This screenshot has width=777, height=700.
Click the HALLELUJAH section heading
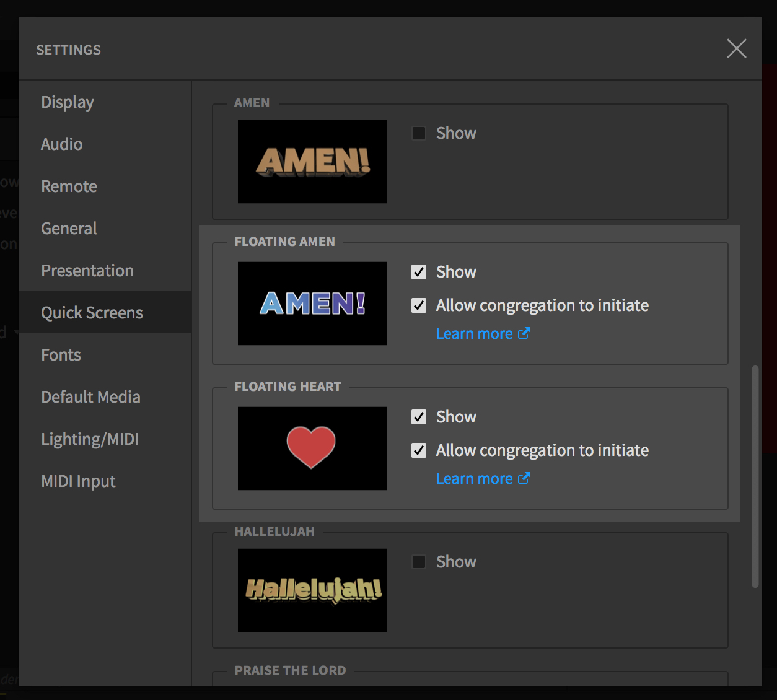click(x=274, y=532)
